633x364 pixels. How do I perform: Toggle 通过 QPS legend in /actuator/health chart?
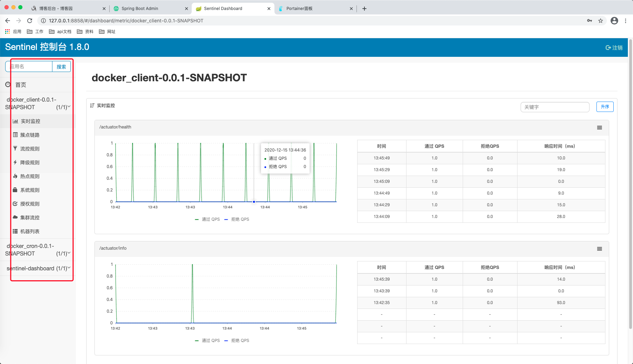tap(207, 219)
